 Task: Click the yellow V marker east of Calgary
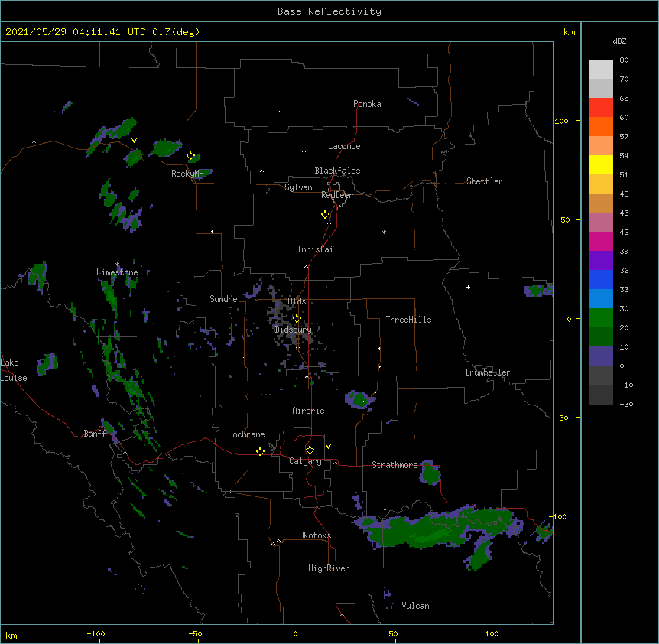(328, 447)
